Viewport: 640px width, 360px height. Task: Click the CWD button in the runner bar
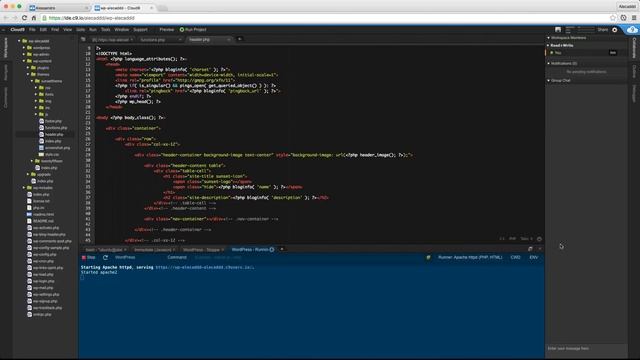tap(516, 258)
